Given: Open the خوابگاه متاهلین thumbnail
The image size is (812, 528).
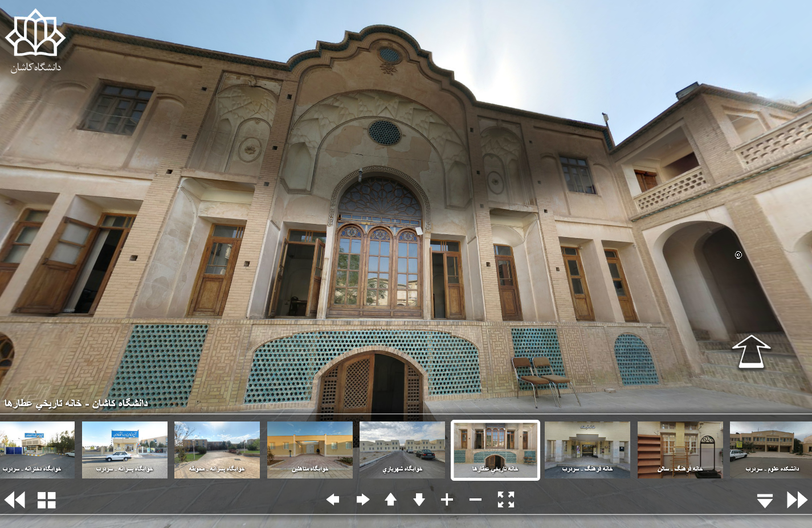Looking at the screenshot, I should click(x=310, y=449).
